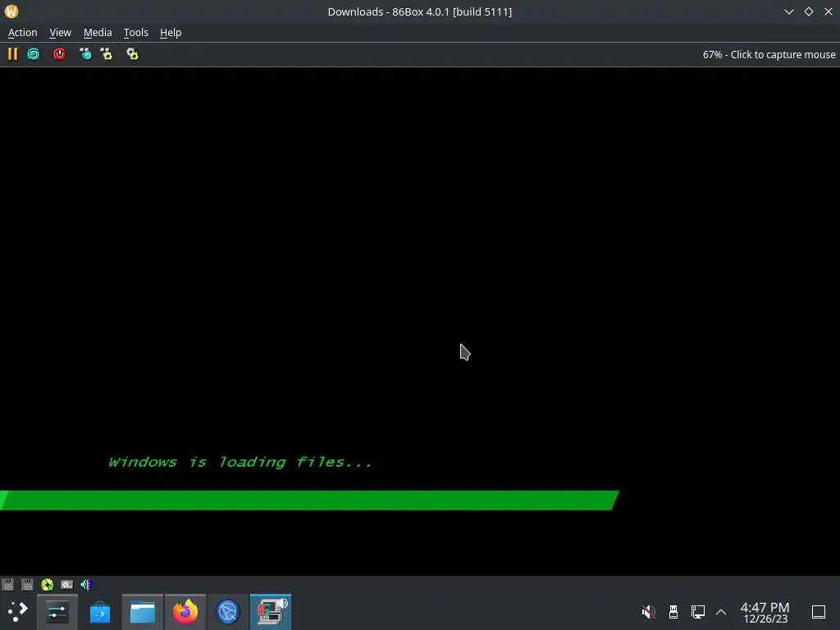
Task: Minimize the 86Box window
Action: pos(789,11)
